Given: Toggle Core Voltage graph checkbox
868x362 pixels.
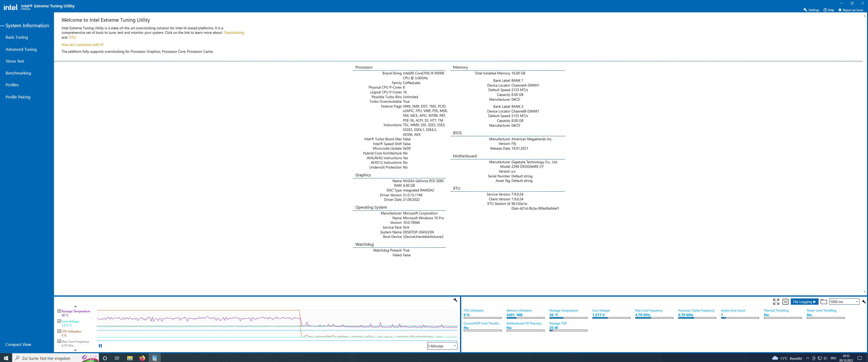Looking at the screenshot, I should (59, 321).
